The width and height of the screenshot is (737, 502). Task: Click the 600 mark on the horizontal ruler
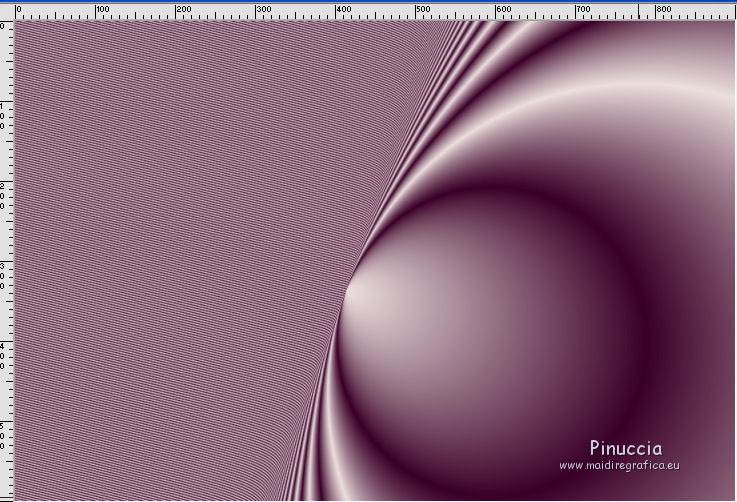(503, 9)
